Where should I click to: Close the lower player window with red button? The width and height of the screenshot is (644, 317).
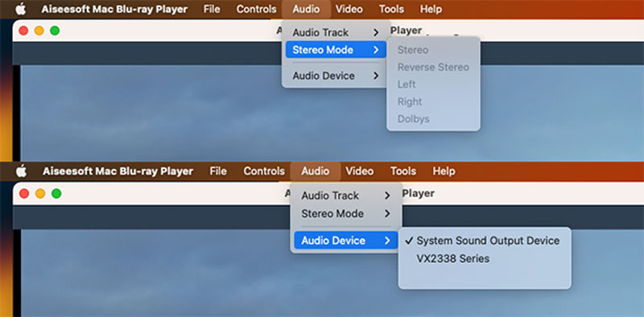[x=24, y=193]
